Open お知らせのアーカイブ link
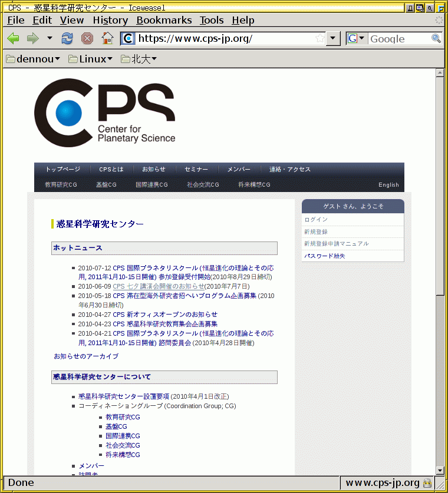The image size is (448, 493). [x=86, y=356]
